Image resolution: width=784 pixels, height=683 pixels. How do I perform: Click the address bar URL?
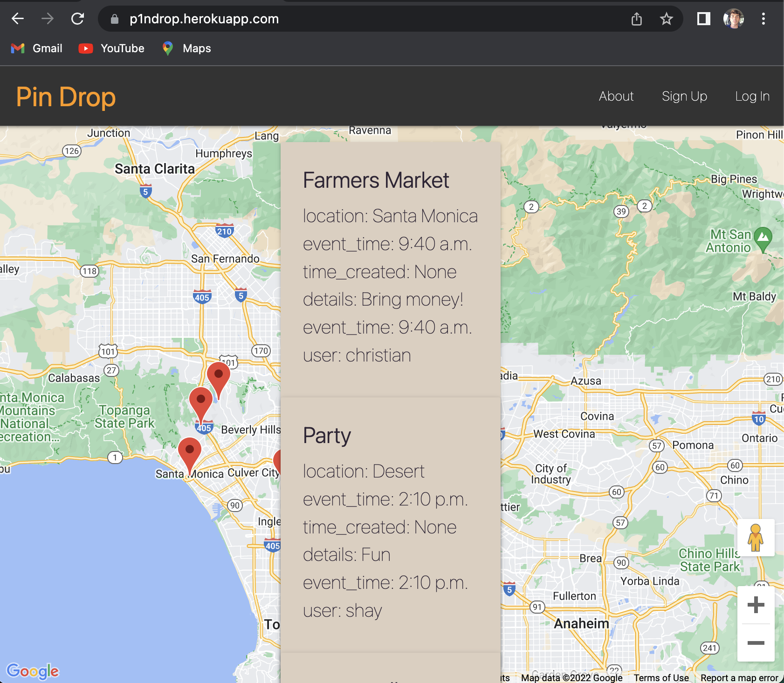tap(204, 19)
